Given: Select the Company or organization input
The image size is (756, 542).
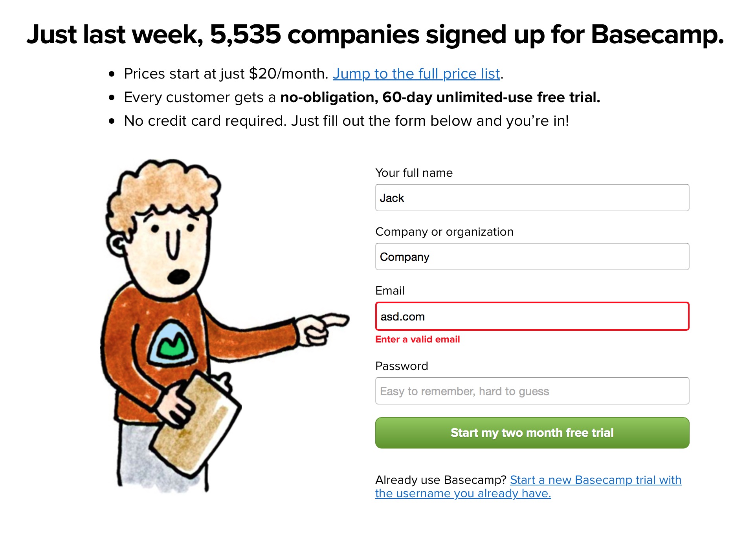Looking at the screenshot, I should point(532,256).
